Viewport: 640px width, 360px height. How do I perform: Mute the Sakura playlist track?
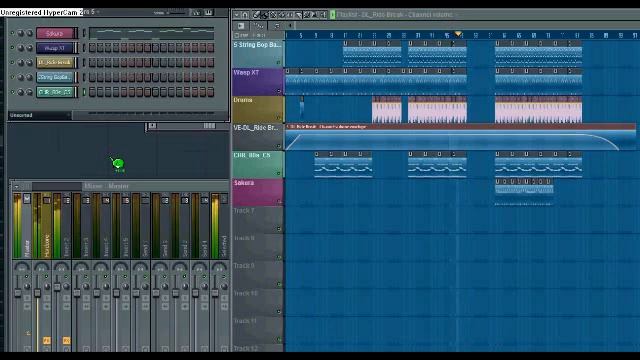click(x=279, y=201)
